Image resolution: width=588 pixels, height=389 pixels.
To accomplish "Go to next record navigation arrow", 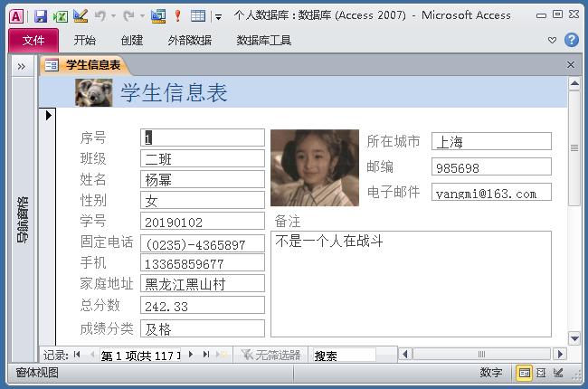I will pyautogui.click(x=191, y=354).
